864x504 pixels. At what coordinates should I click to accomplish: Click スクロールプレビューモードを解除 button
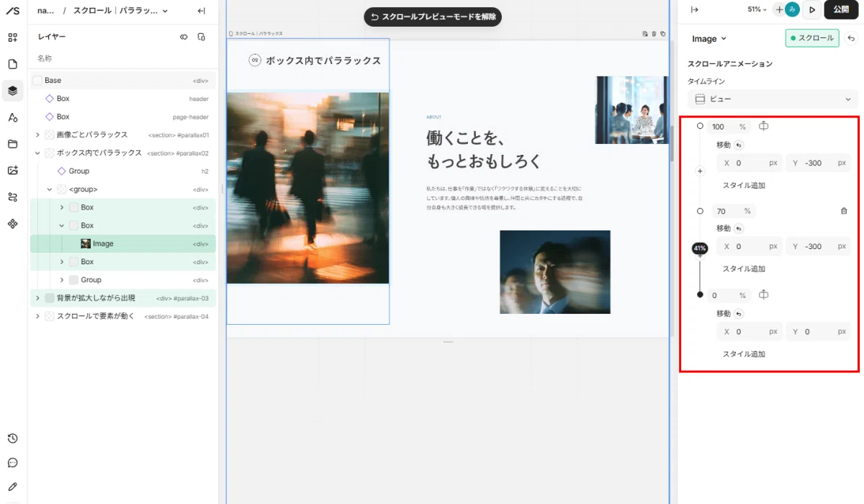pos(433,17)
